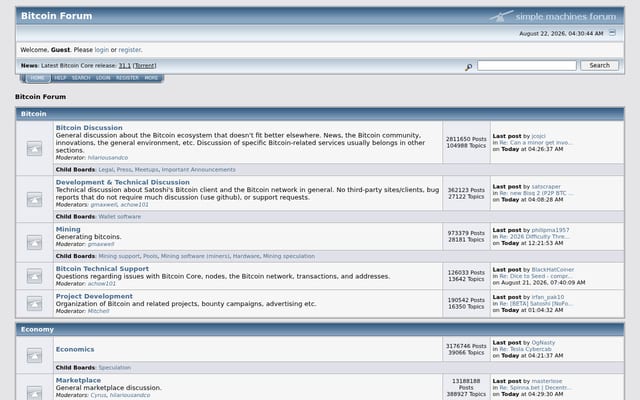Screen dimensions: 640x400
Task: Follow the login link in the welcome message
Action: click(102, 50)
